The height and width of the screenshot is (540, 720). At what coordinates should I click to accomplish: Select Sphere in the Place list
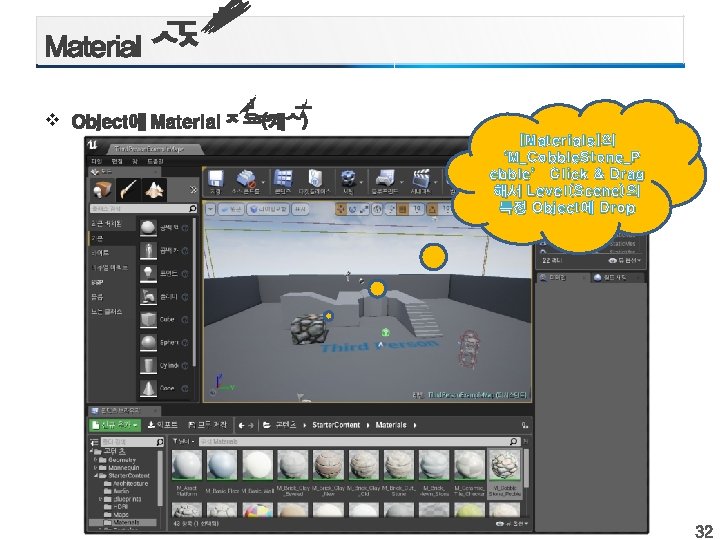164,343
